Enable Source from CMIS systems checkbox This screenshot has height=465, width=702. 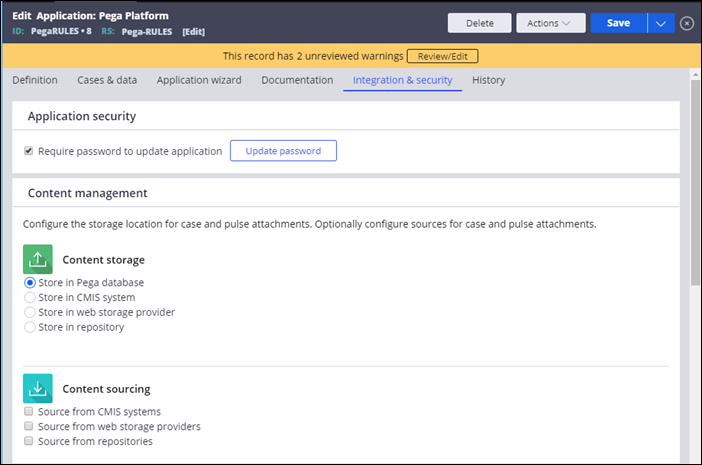click(29, 412)
